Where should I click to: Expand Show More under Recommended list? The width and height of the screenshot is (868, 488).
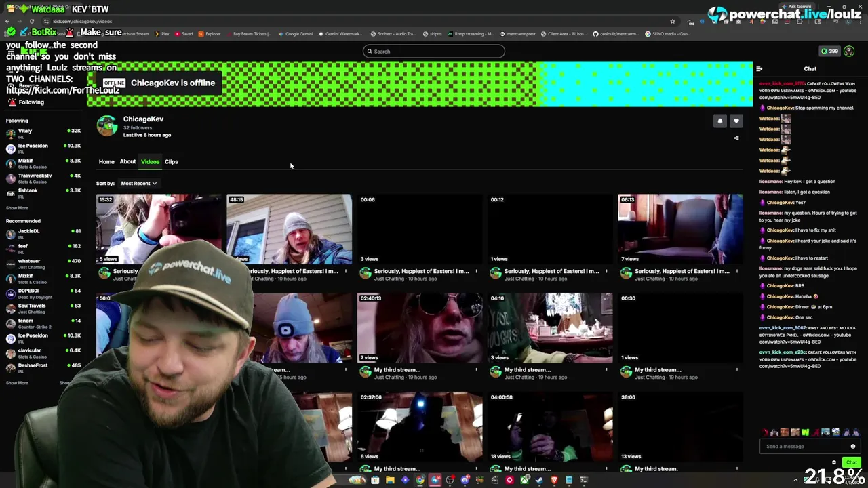[17, 383]
